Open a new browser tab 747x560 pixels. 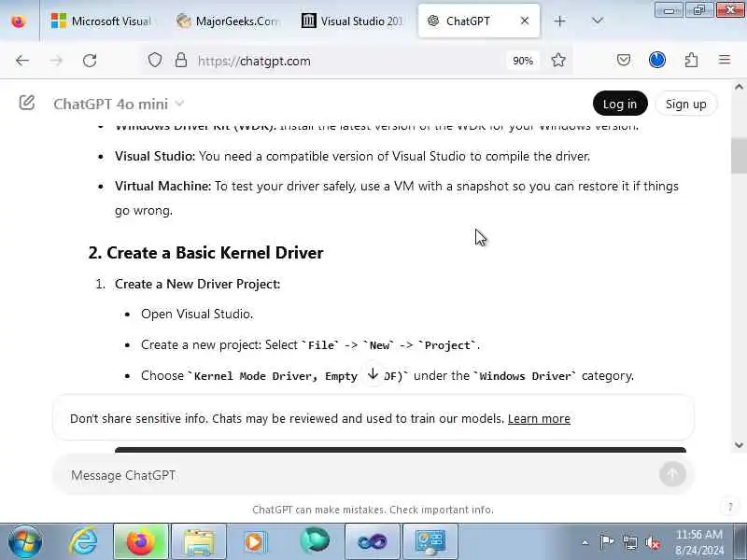(x=559, y=21)
